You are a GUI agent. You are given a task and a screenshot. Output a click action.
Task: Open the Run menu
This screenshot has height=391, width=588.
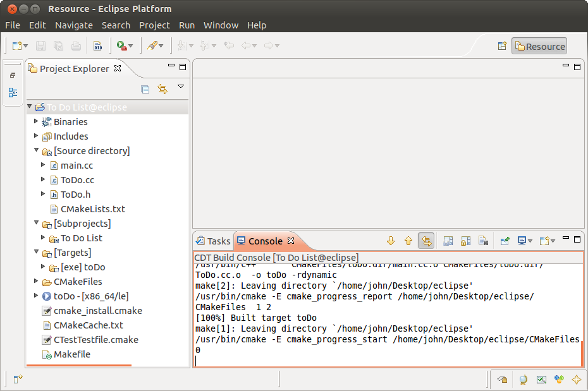[187, 25]
